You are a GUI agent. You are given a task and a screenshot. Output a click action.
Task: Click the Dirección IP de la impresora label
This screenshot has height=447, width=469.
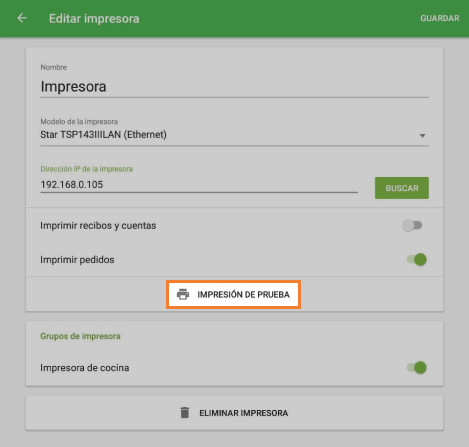pos(87,169)
